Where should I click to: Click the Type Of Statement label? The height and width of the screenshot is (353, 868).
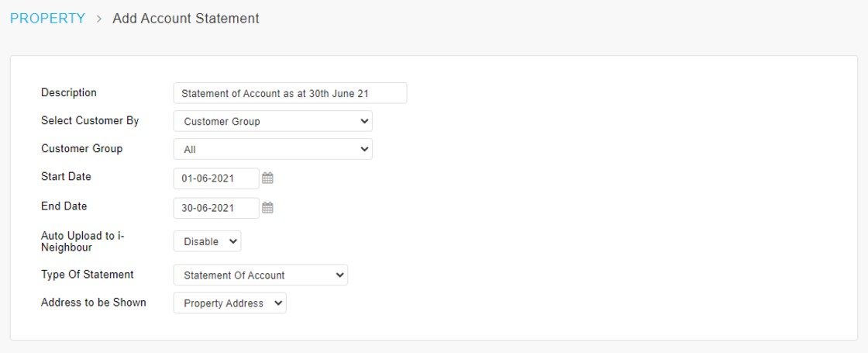[87, 274]
